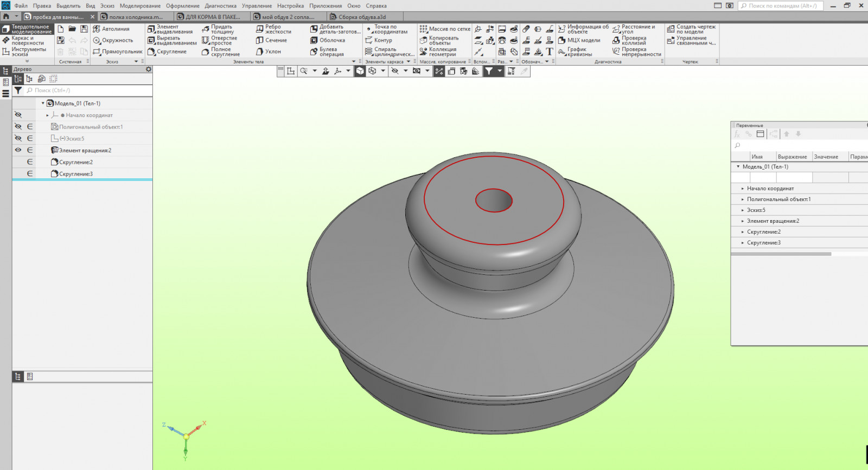868x470 pixels.
Task: Switch to мой обдув 2 сопла tab
Action: click(288, 17)
